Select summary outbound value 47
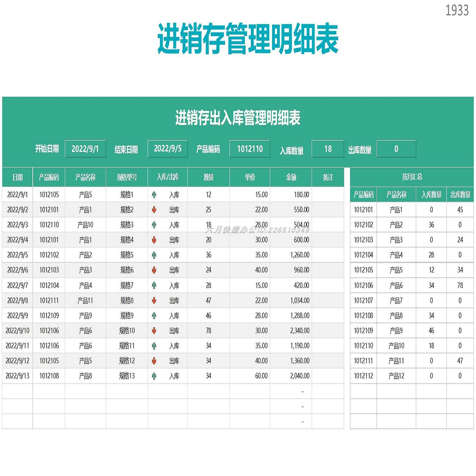The height and width of the screenshot is (476, 476). tap(460, 361)
